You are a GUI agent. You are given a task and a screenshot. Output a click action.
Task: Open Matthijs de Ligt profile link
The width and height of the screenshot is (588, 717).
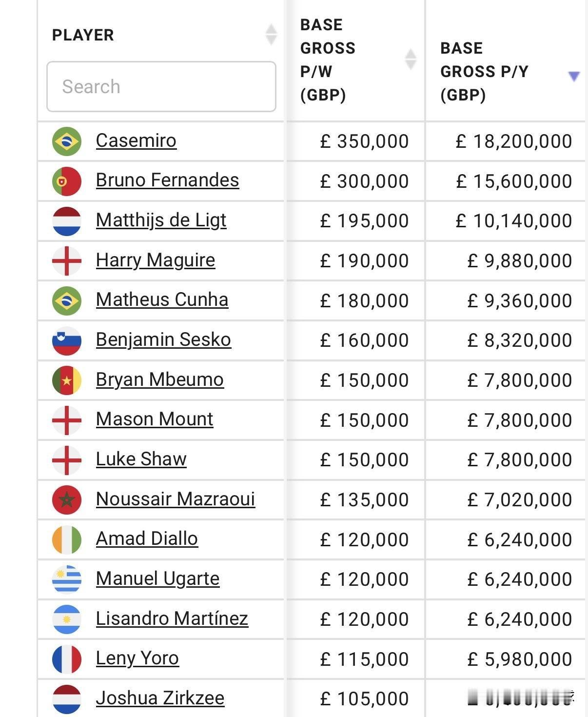coord(161,220)
